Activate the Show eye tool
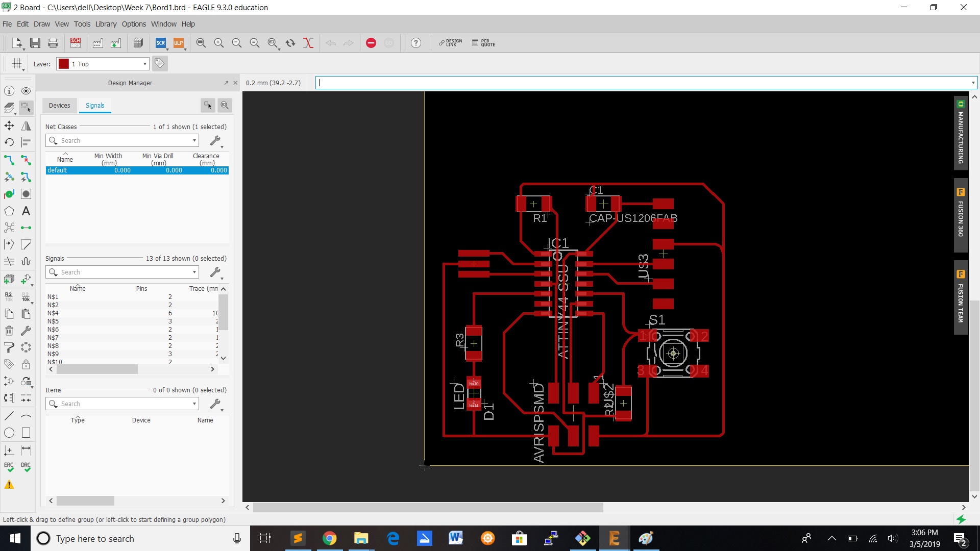Screen dimensions: 980x551 pyautogui.click(x=26, y=91)
